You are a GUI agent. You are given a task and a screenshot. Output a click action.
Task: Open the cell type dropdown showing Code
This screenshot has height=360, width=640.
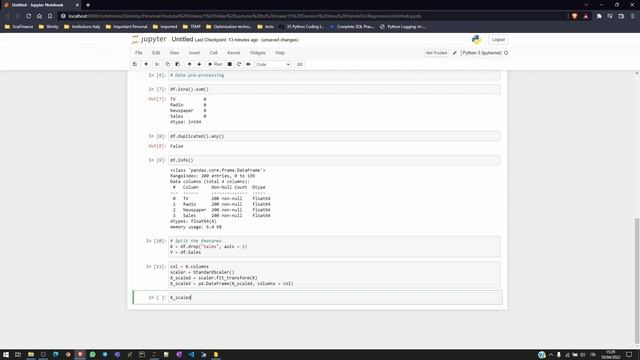tap(273, 64)
